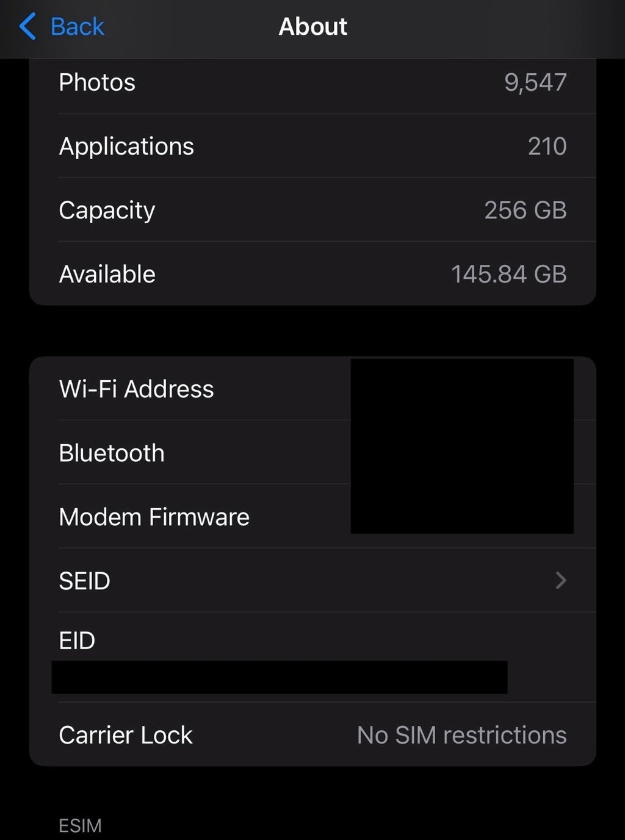The image size is (625, 840).
Task: Select the Carrier Lock label
Action: pos(126,735)
